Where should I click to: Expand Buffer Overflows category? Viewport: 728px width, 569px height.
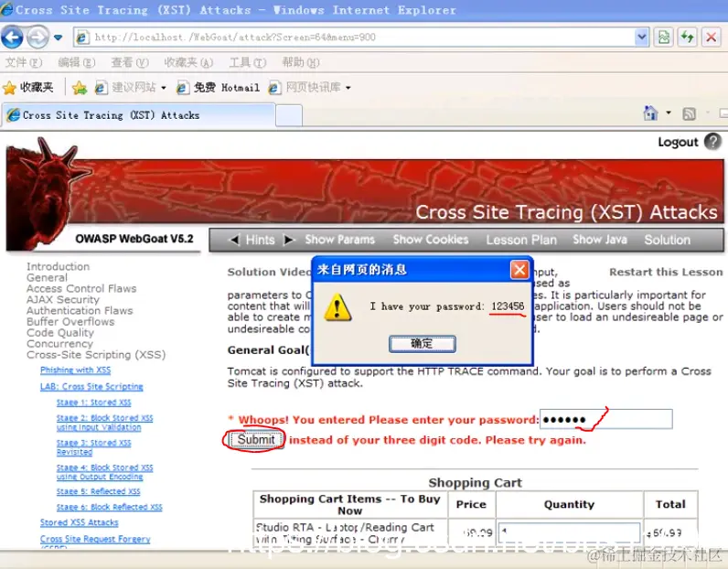tap(70, 322)
